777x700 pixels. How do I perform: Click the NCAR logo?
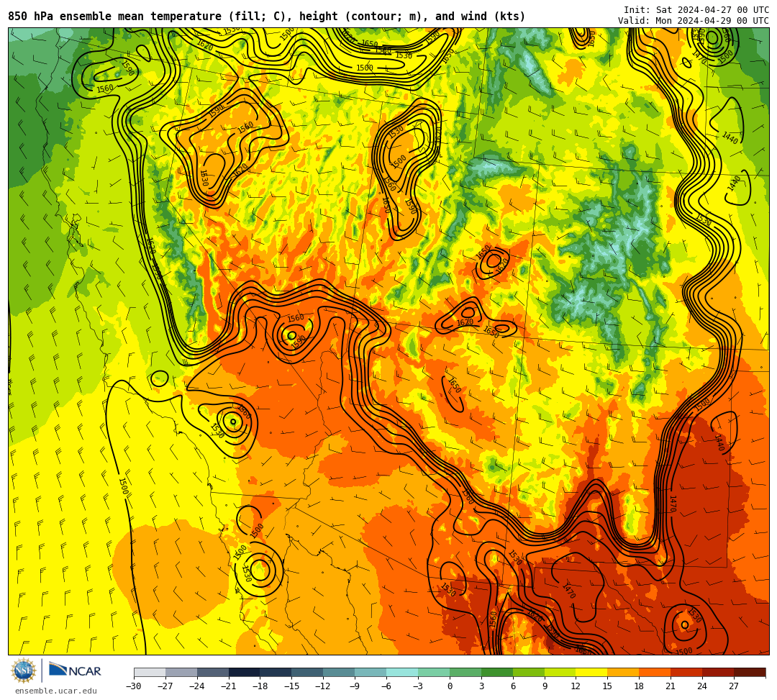pyautogui.click(x=75, y=671)
